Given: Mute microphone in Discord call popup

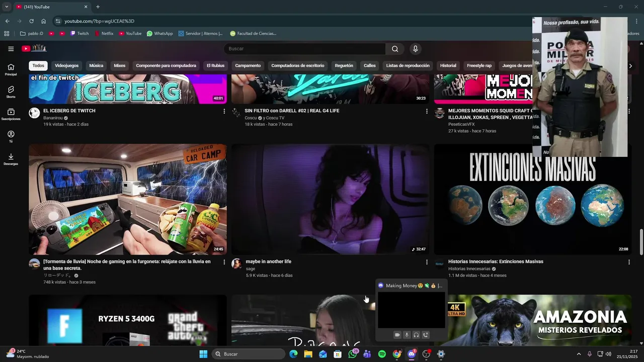Looking at the screenshot, I should [407, 335].
